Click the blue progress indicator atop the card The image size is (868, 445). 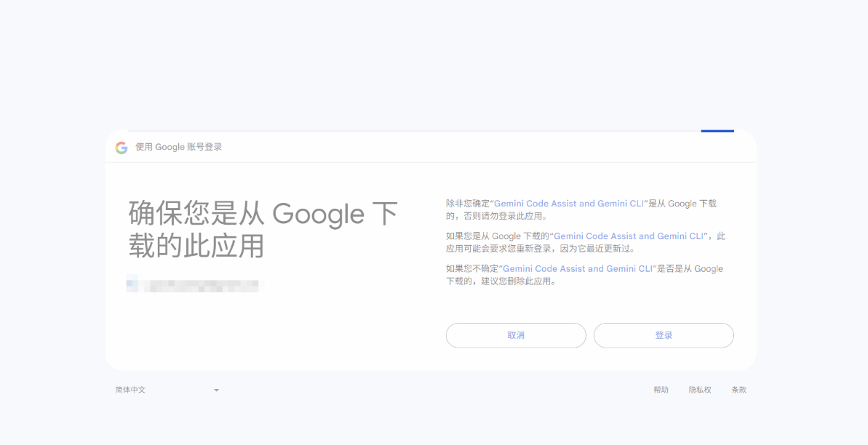point(717,132)
